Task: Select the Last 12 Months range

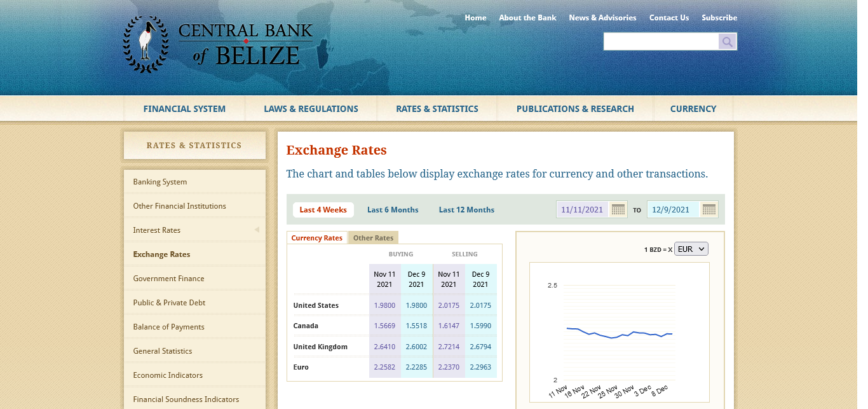Action: tap(466, 210)
